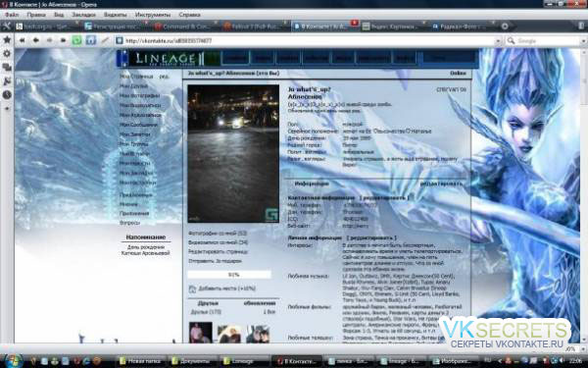
Task: Click the Редактировать страницу link
Action: click(x=218, y=251)
